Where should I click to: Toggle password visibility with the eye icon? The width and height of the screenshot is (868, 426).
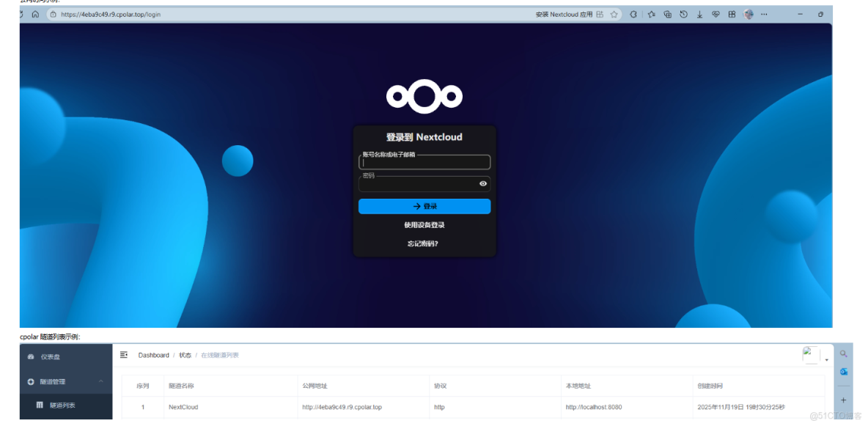pos(483,183)
